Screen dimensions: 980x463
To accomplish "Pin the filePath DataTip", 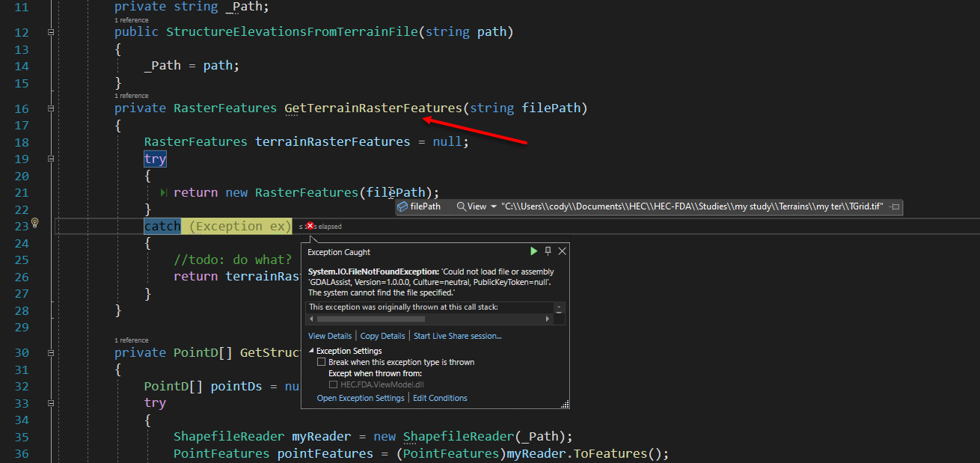I will pyautogui.click(x=895, y=206).
